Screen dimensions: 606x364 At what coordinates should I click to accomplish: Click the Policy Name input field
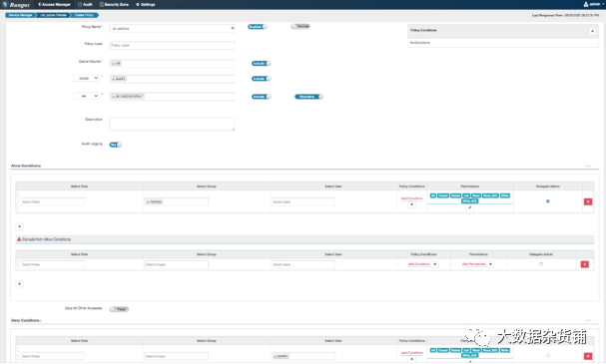[172, 28]
